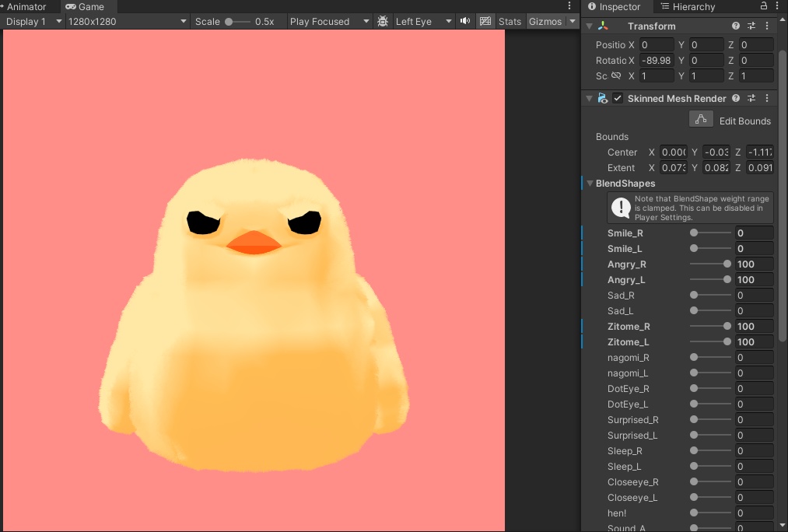
Task: Mute audio with the speaker icon
Action: (465, 21)
